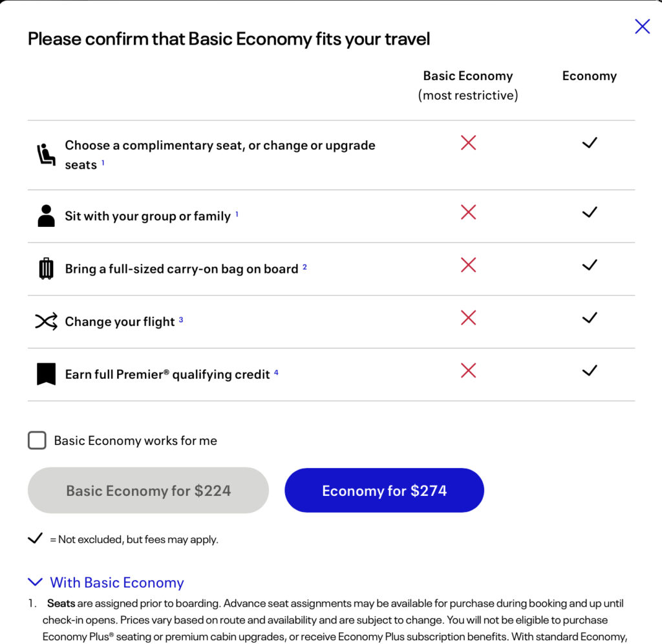Click the person icon for group seating
This screenshot has height=644, width=662.
click(x=46, y=216)
